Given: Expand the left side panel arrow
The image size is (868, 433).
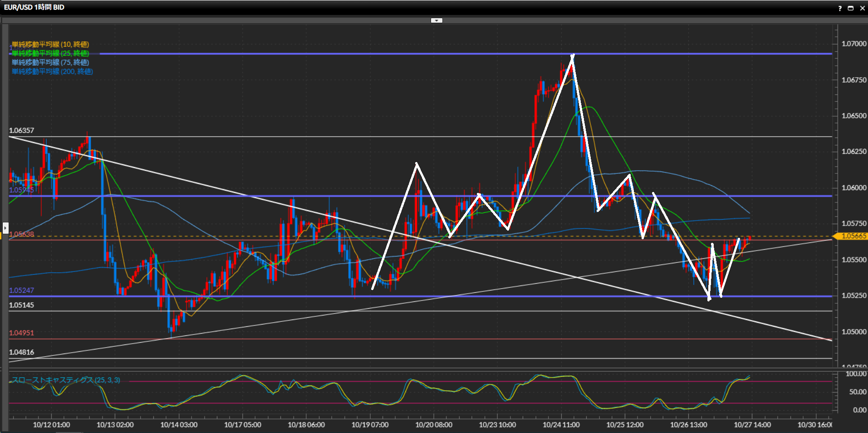Looking at the screenshot, I should 5,227.
